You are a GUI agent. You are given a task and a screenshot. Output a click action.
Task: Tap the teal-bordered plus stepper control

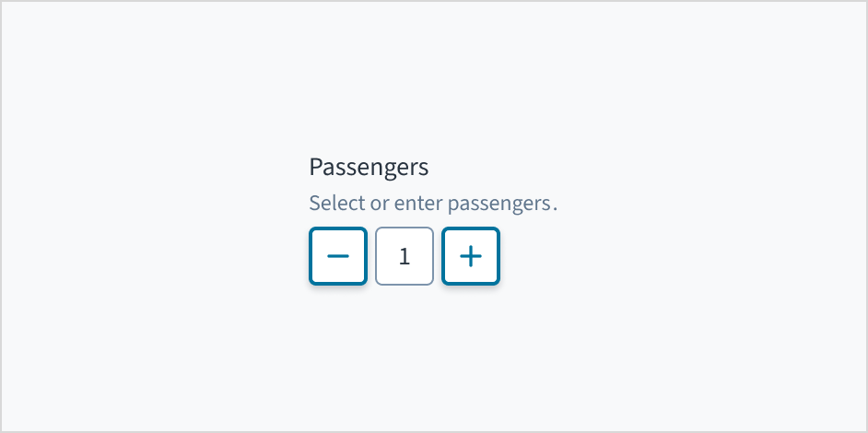click(x=471, y=256)
